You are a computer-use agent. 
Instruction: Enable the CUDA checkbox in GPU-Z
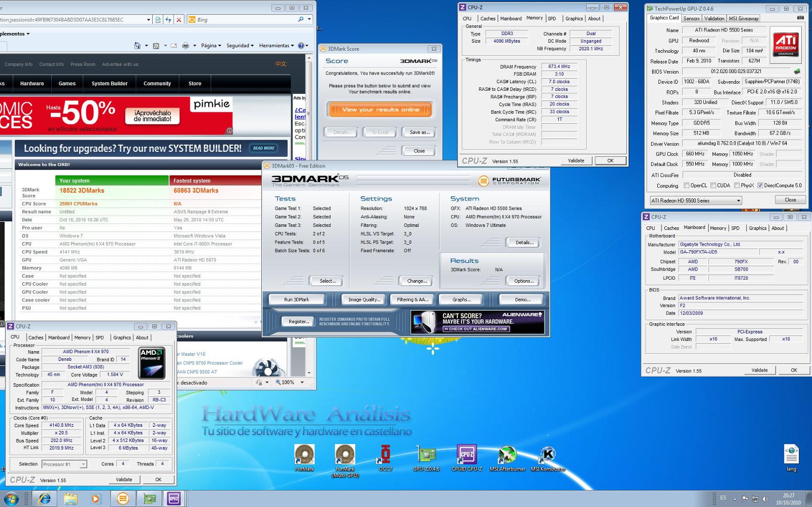pos(713,185)
